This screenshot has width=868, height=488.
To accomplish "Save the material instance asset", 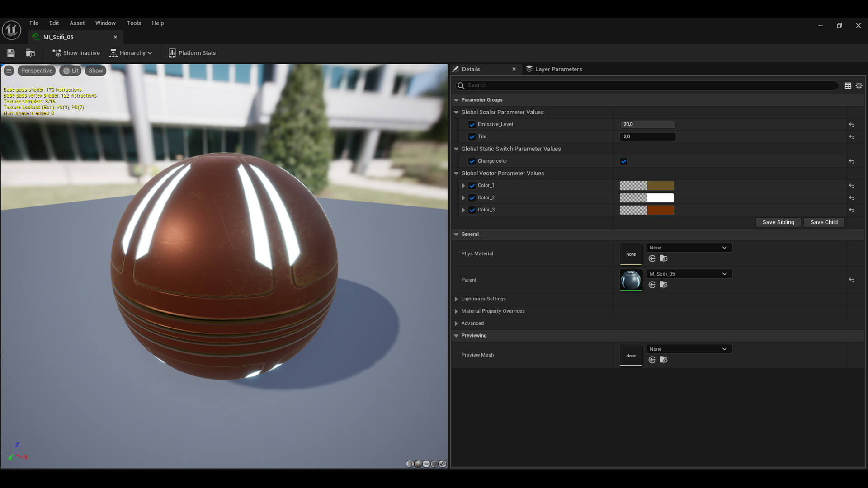I will coord(11,53).
